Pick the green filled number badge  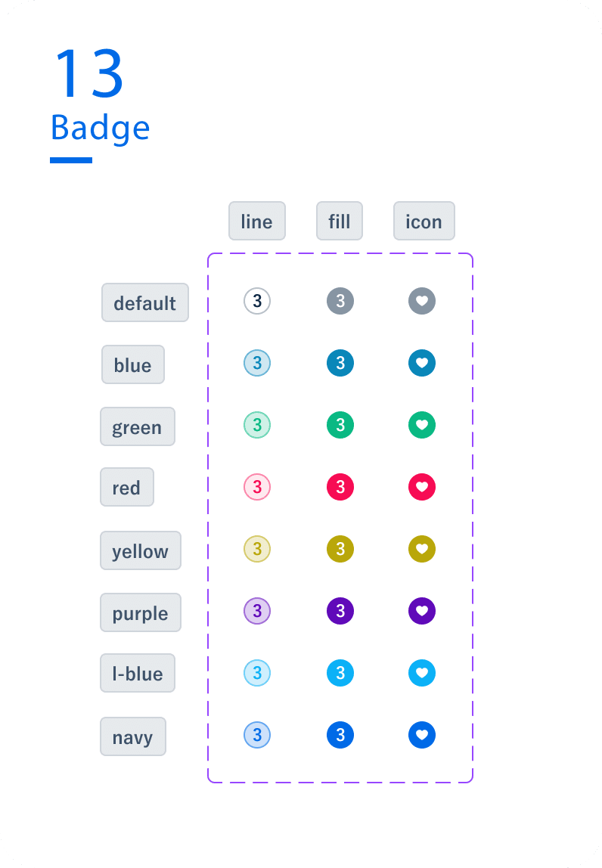click(340, 425)
